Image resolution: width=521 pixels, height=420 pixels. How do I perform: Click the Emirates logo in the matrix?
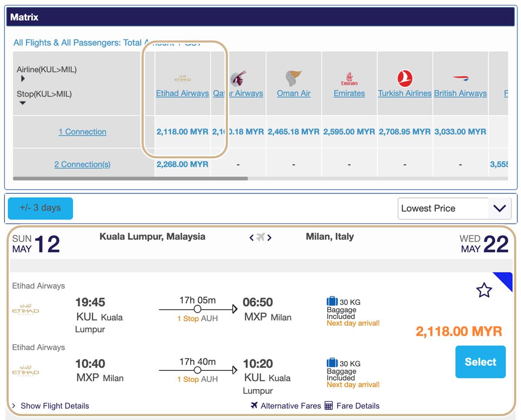click(x=349, y=79)
